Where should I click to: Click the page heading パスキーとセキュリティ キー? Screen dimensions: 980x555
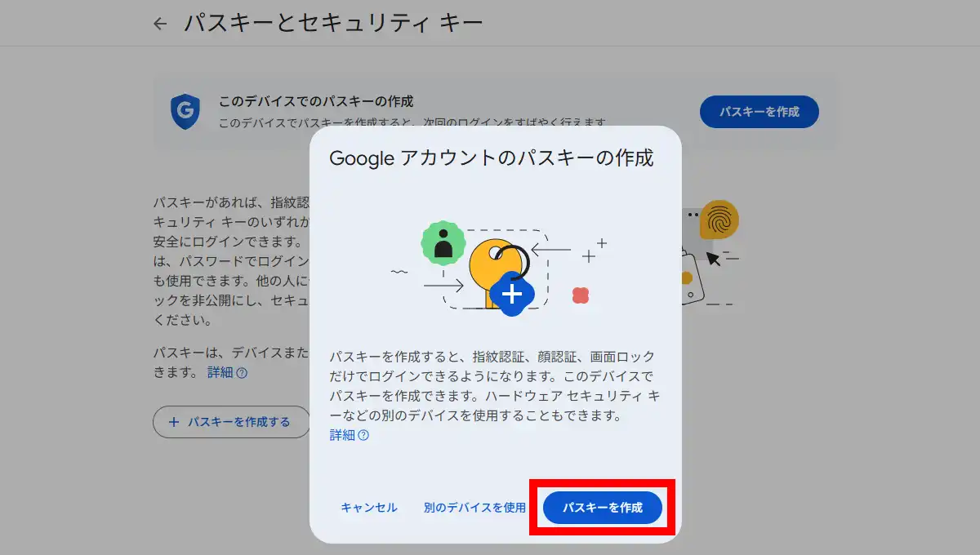[x=333, y=22]
